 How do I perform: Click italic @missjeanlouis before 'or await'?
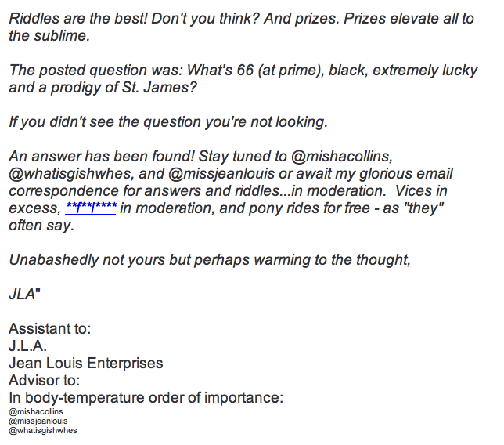[221, 174]
